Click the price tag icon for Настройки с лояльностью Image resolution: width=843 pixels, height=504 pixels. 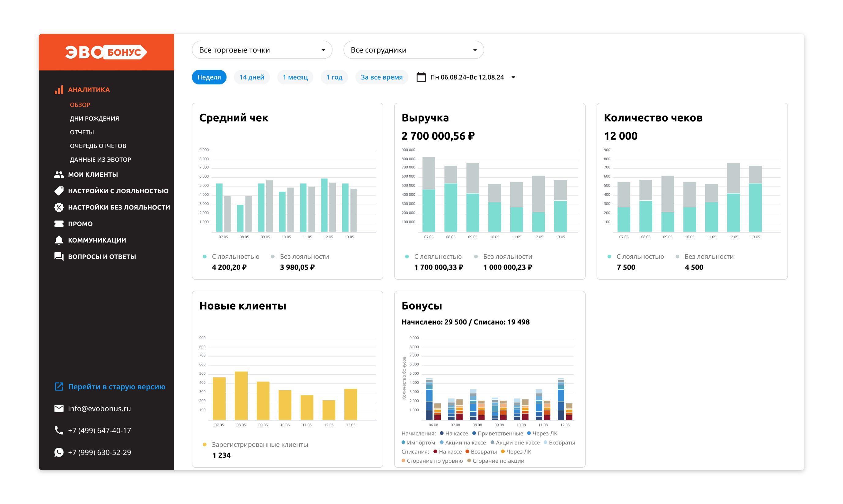click(59, 191)
